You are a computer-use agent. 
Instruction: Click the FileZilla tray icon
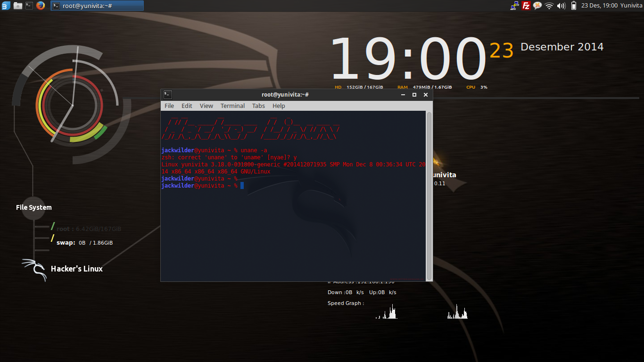point(526,6)
